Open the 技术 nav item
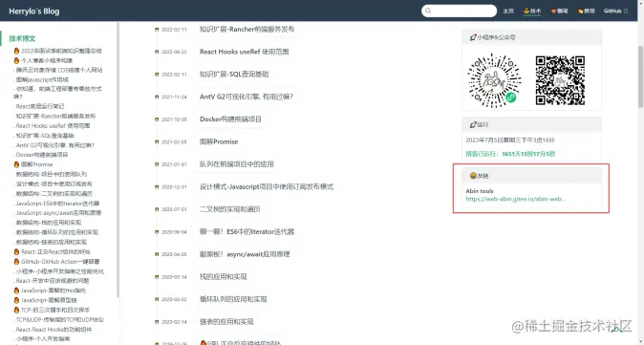The image size is (644, 345). [532, 11]
